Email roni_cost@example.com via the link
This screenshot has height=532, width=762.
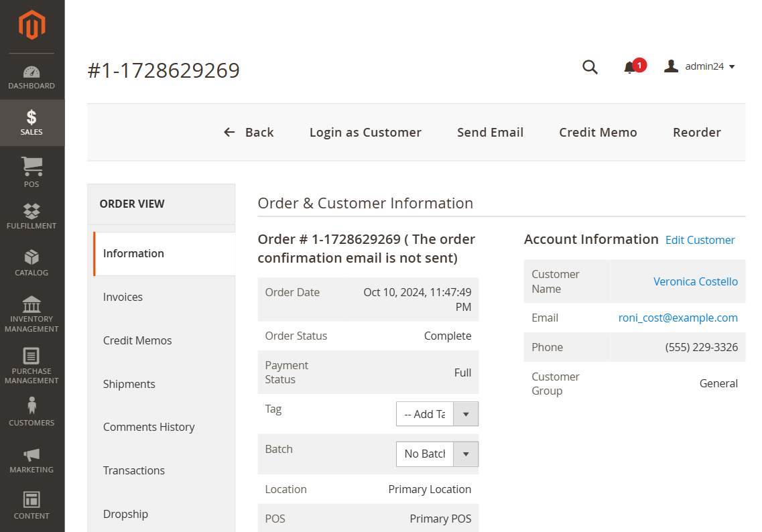[x=678, y=318]
